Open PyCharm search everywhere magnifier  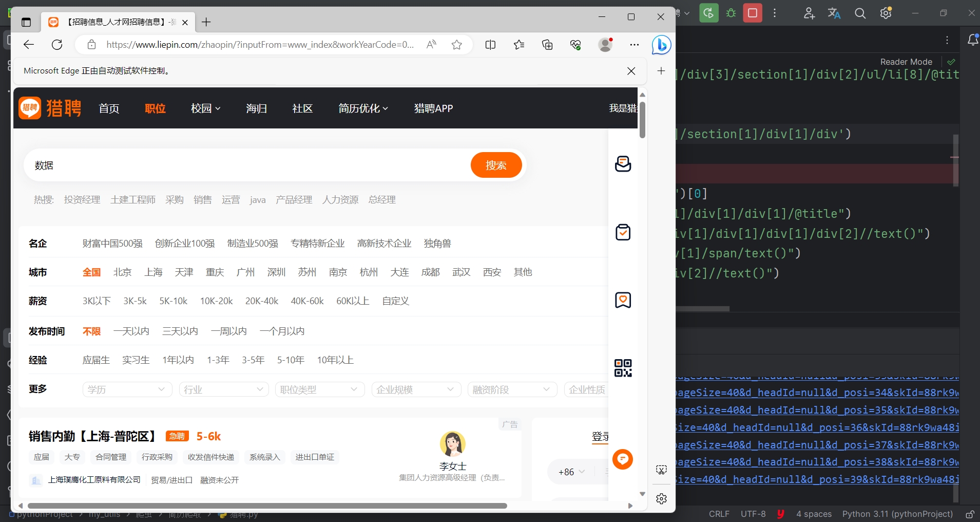pos(860,13)
